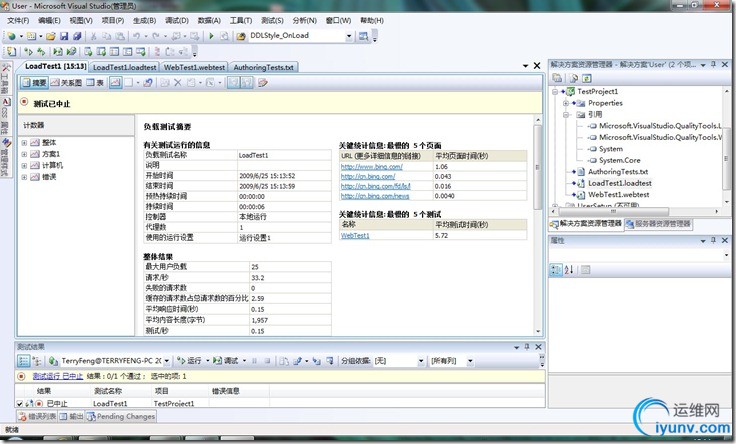The image size is (736, 444).
Task: Click the Save All icon
Action: pos(77,36)
